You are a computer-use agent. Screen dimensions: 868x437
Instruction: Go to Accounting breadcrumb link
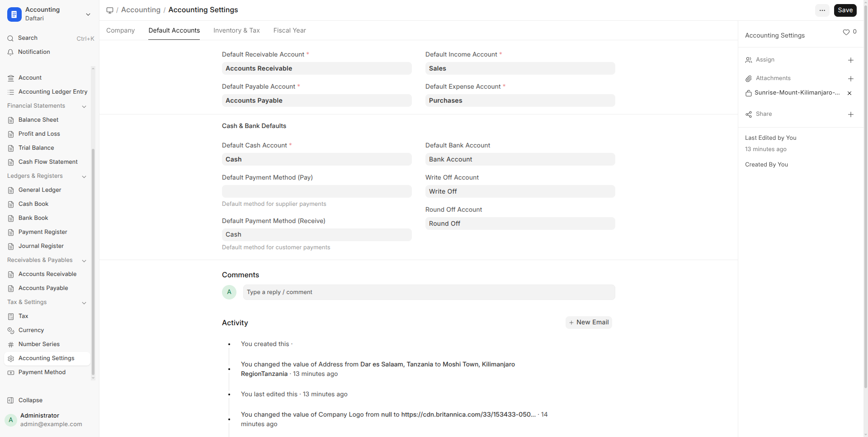coord(141,10)
